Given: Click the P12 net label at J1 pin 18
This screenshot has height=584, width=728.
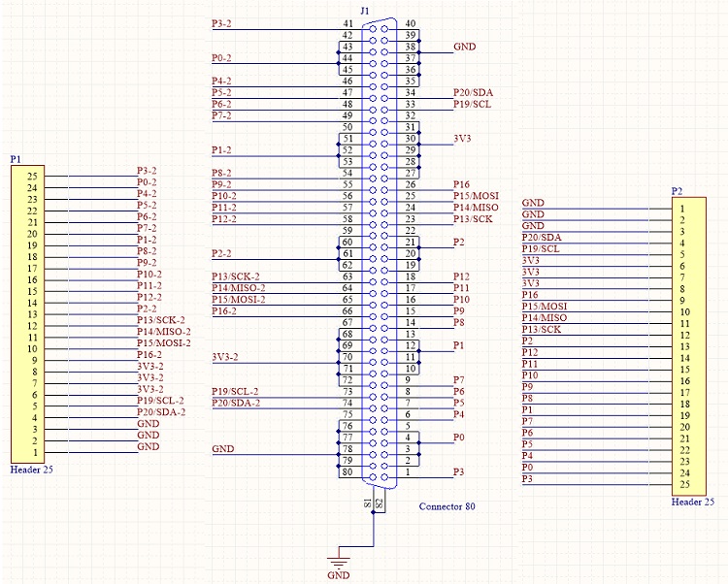Looking at the screenshot, I should [461, 276].
